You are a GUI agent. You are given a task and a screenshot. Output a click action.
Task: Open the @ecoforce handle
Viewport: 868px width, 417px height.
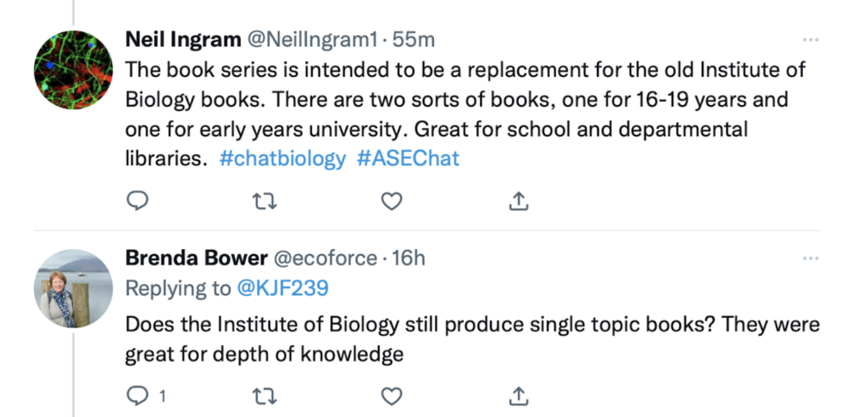[x=325, y=258]
